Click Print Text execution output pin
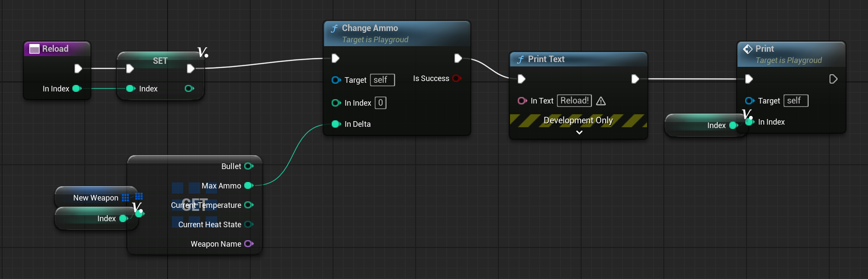The height and width of the screenshot is (279, 868). pyautogui.click(x=635, y=79)
